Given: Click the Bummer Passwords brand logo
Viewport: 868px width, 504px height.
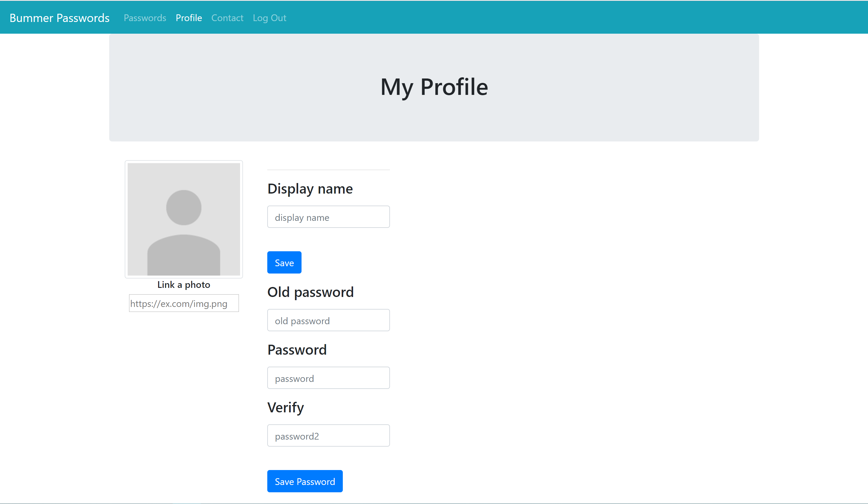Looking at the screenshot, I should tap(60, 18).
